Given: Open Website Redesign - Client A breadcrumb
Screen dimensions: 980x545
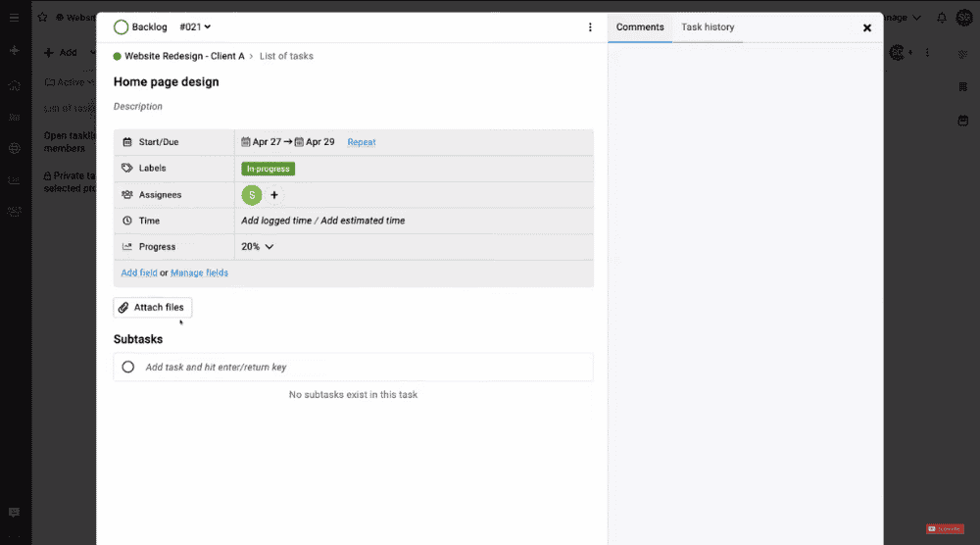Looking at the screenshot, I should point(184,56).
